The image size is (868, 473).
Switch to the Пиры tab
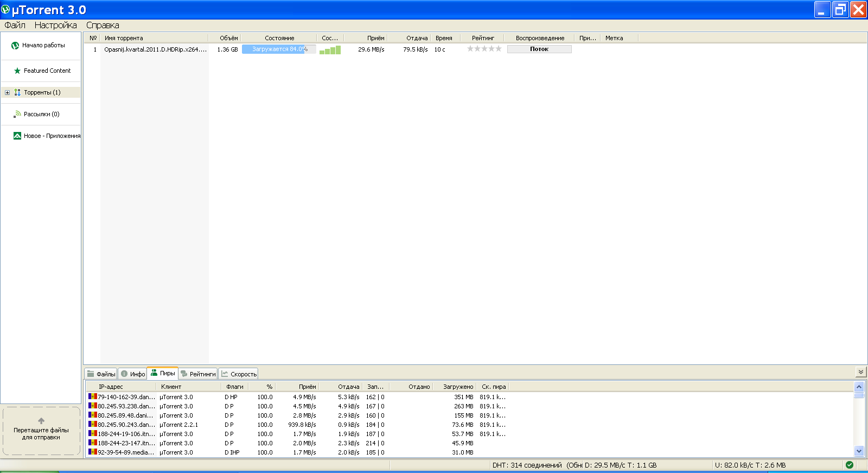point(163,373)
